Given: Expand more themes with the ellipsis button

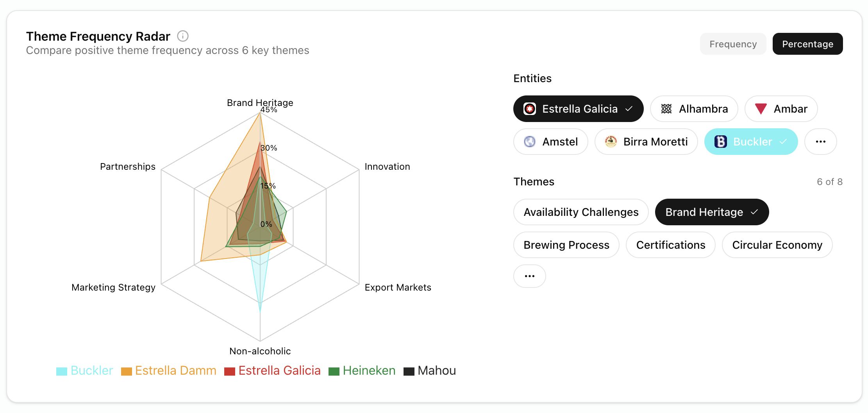Looking at the screenshot, I should click(x=529, y=276).
